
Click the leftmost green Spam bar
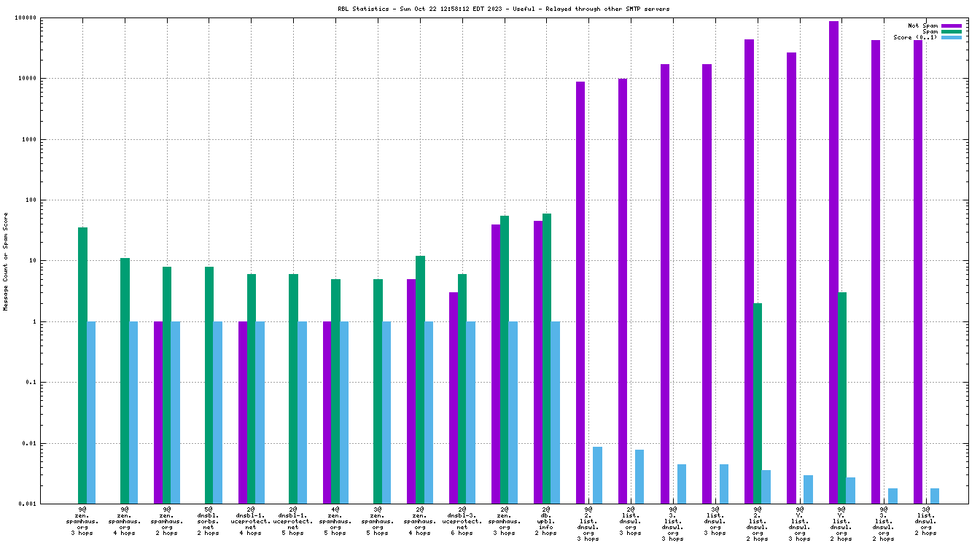(82, 365)
